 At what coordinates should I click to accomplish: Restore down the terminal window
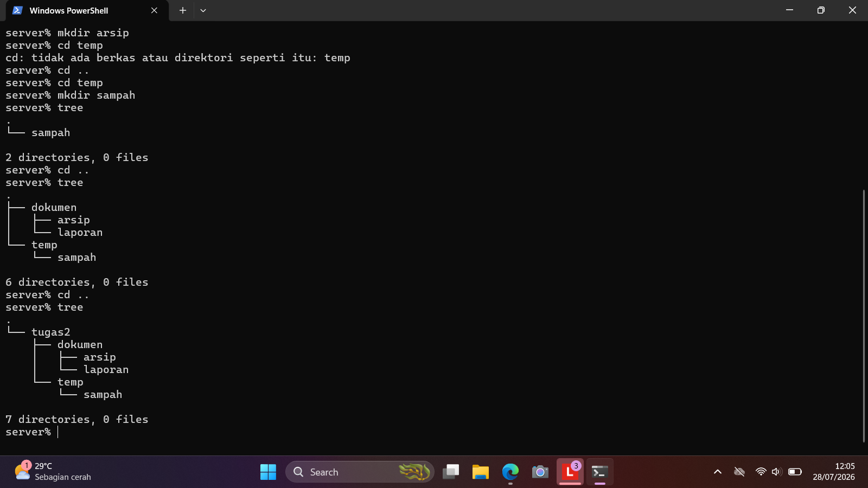(821, 10)
